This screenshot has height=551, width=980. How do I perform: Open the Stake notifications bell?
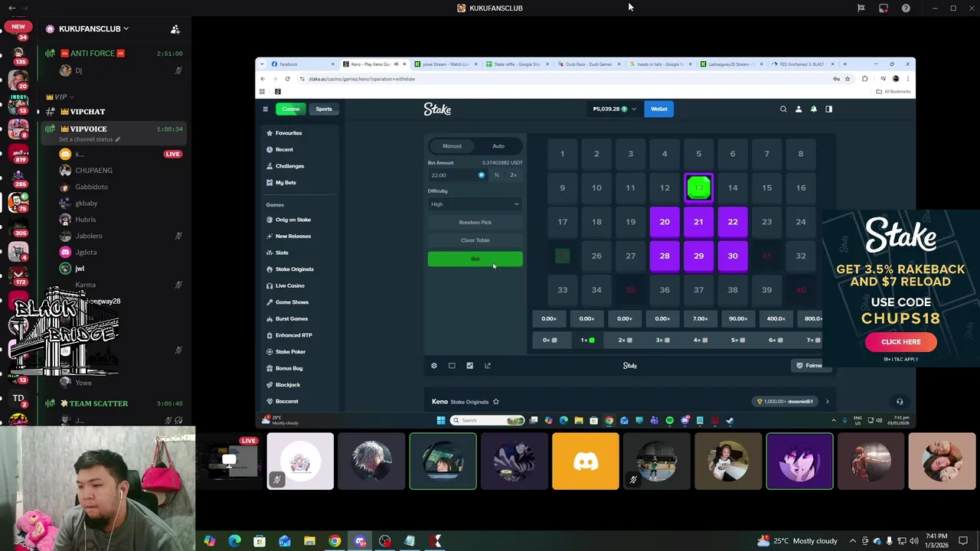pyautogui.click(x=814, y=109)
